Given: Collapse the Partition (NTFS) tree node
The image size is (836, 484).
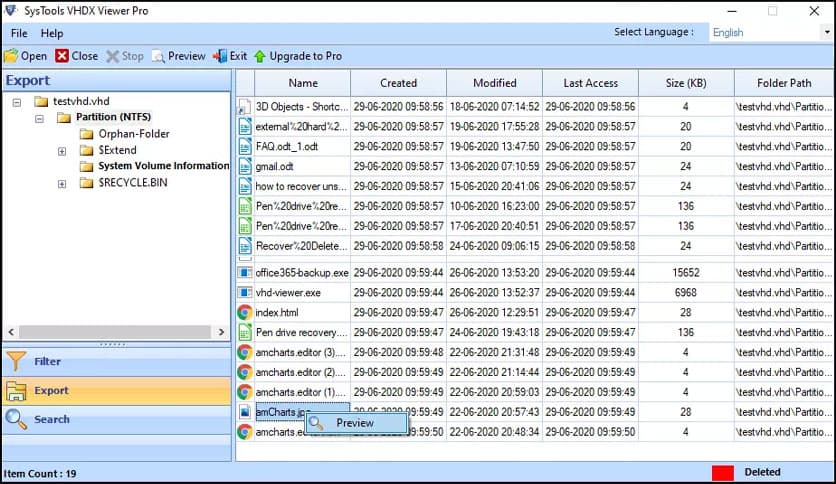Looking at the screenshot, I should click(39, 118).
